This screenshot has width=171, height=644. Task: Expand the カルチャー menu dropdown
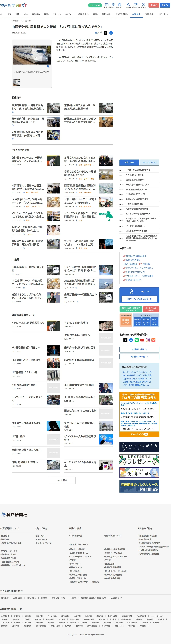[x=70, y=14]
